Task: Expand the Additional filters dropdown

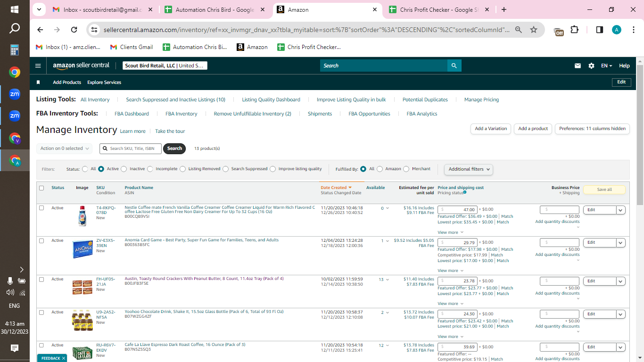Action: 469,169
